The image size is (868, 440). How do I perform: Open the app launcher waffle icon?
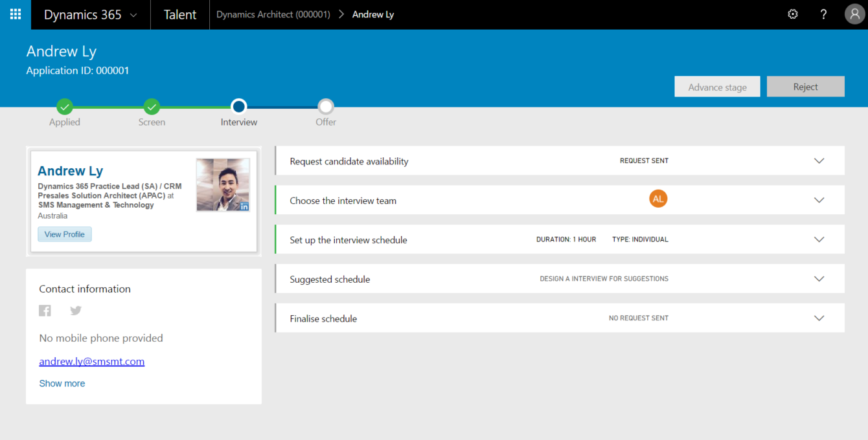[x=16, y=14]
